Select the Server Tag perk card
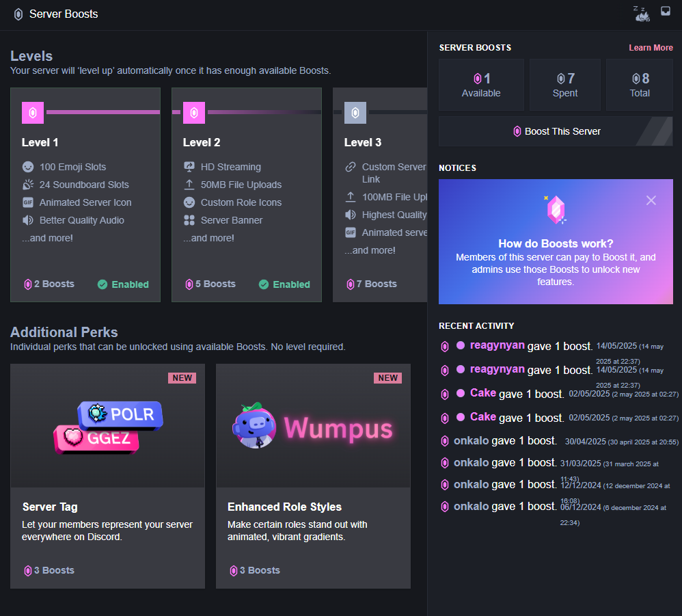This screenshot has height=616, width=682. click(107, 477)
